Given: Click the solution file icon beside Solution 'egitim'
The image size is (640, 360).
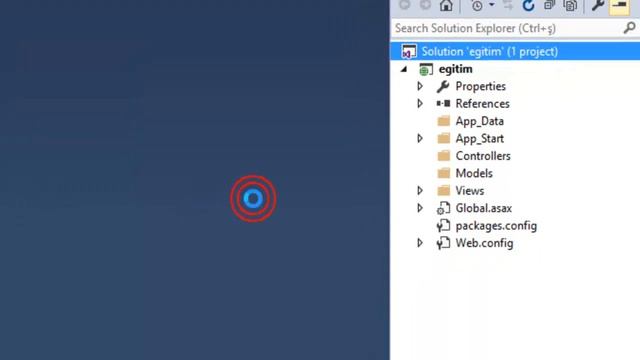Looking at the screenshot, I should [409, 52].
